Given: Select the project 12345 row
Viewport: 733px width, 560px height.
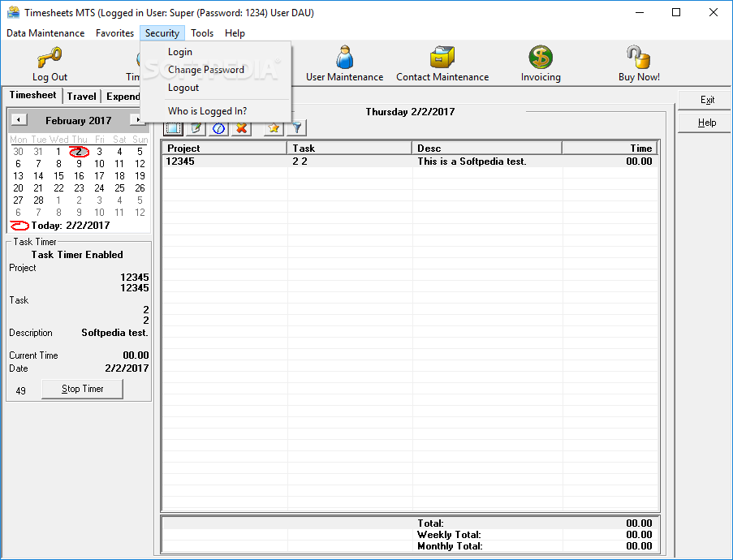Looking at the screenshot, I should (410, 162).
